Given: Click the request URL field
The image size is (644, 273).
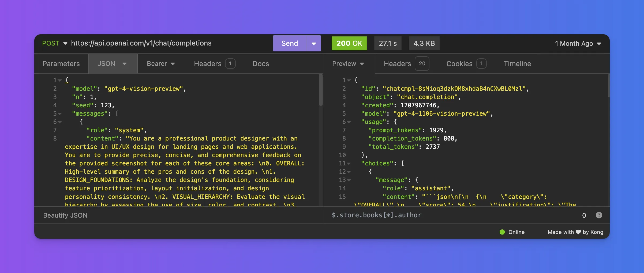Looking at the screenshot, I should [x=141, y=43].
